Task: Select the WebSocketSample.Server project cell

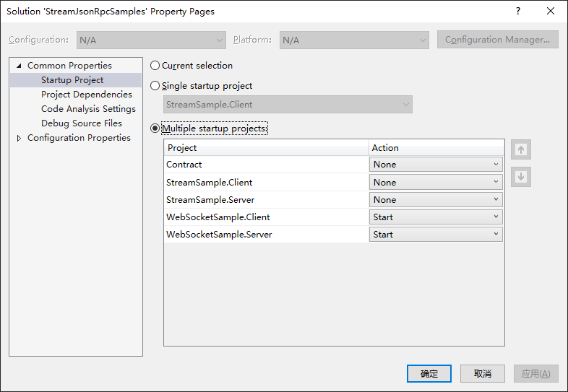Action: point(266,235)
